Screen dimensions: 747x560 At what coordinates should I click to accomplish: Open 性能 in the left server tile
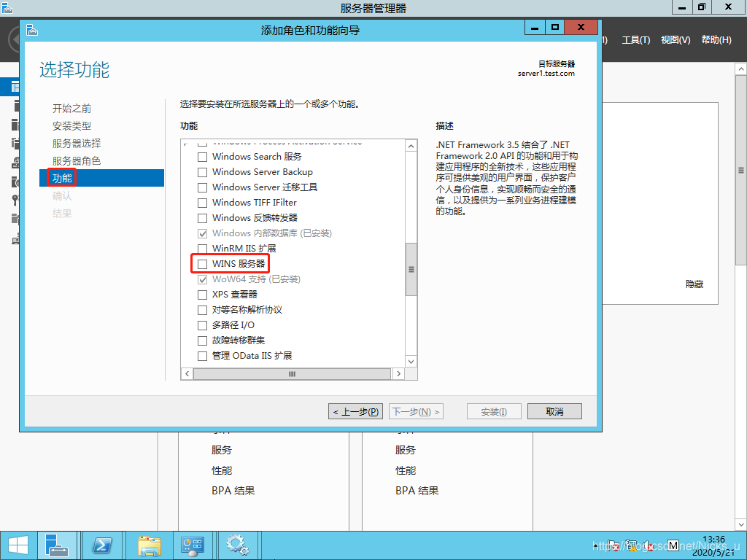click(222, 470)
